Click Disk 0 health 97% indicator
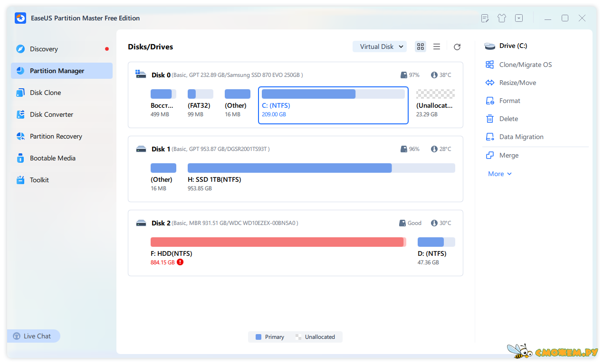The width and height of the screenshot is (603, 364). 410,75
